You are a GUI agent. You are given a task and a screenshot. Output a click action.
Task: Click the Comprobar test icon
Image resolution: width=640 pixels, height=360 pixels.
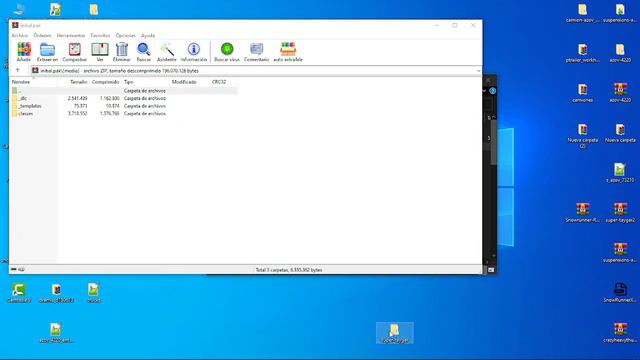pyautogui.click(x=74, y=52)
